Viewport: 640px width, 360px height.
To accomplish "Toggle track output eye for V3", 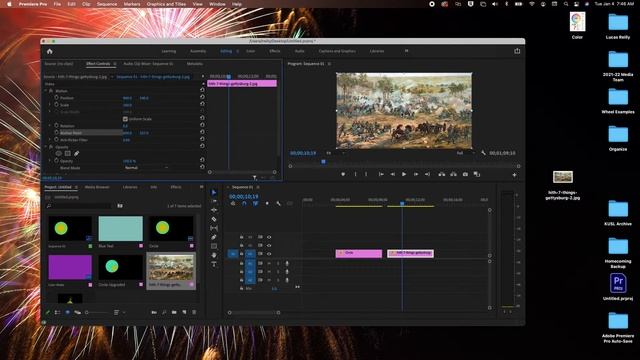I will point(269,237).
